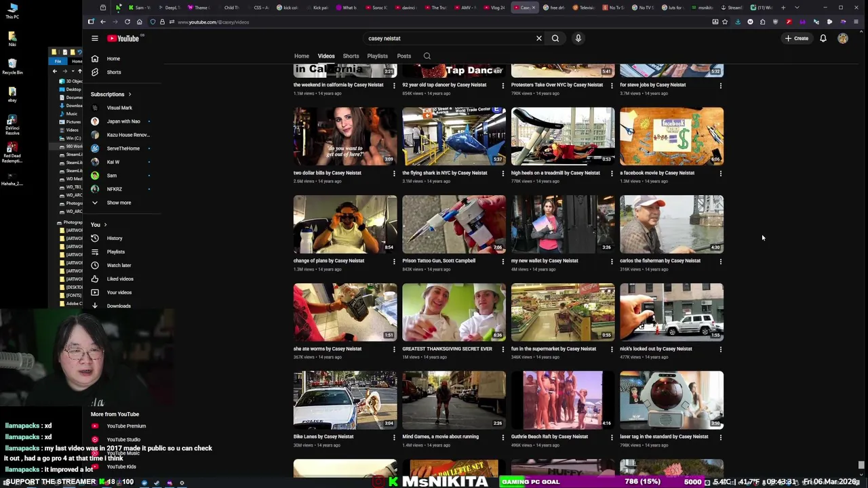This screenshot has width=868, height=488.
Task: Open more options for 'a facebook movie'
Action: click(720, 174)
